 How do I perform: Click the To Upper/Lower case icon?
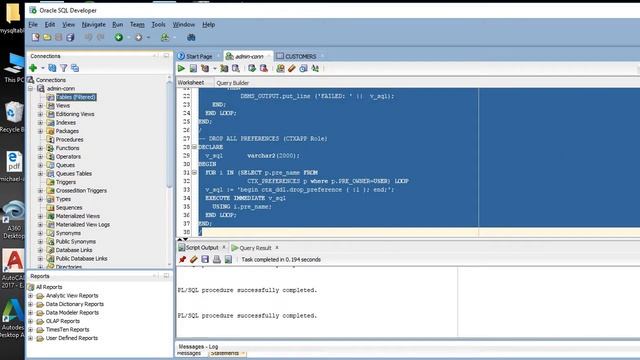click(315, 68)
